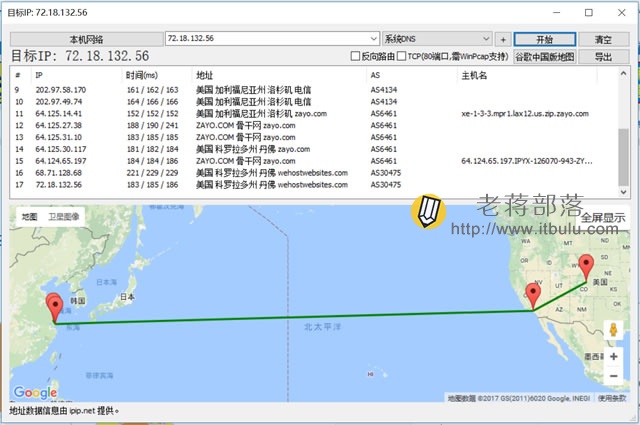Close the window

pyautogui.click(x=621, y=13)
